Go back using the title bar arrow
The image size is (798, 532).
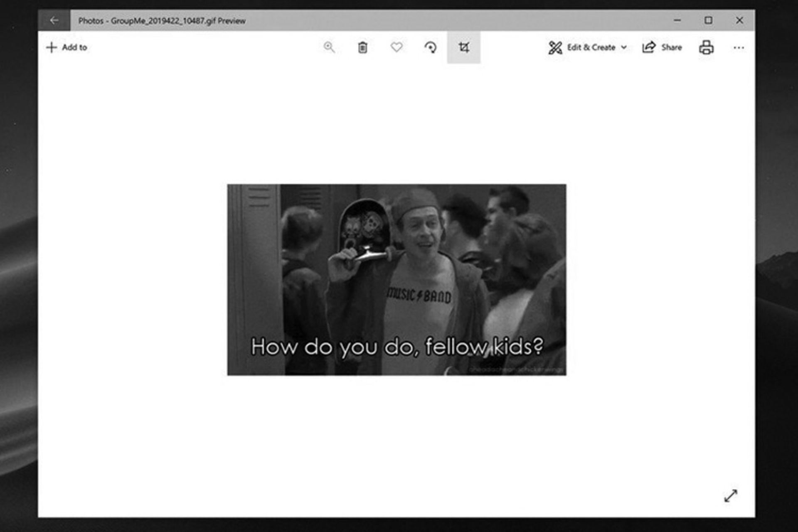[x=54, y=20]
